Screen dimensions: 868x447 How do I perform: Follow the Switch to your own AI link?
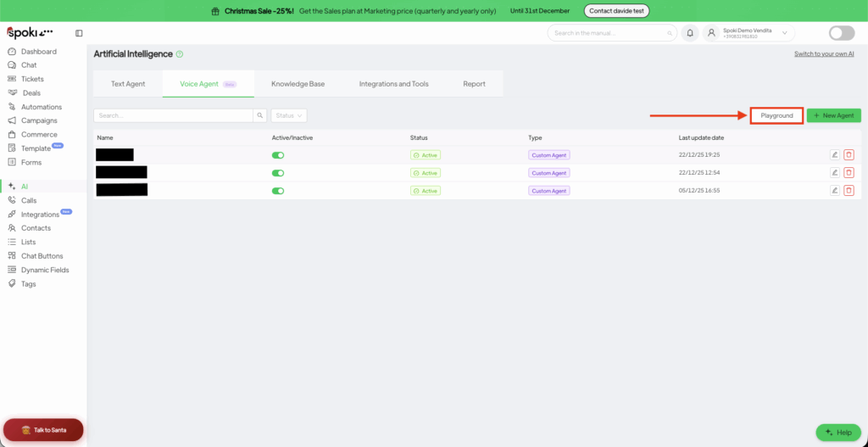point(823,54)
